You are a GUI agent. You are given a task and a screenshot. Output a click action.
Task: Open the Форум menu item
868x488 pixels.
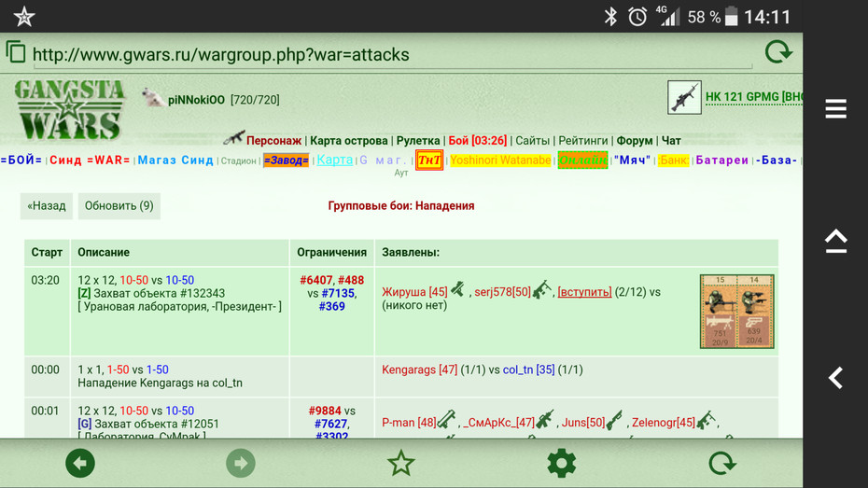(635, 141)
